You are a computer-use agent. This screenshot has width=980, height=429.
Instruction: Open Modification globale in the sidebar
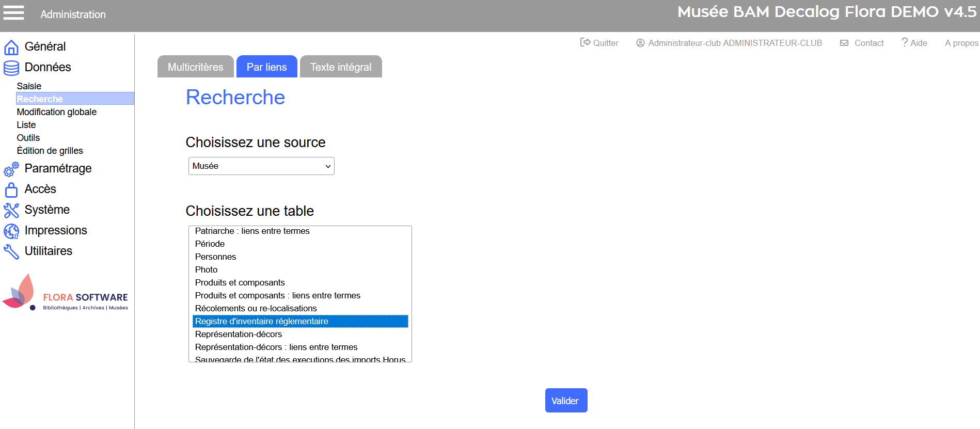point(57,112)
